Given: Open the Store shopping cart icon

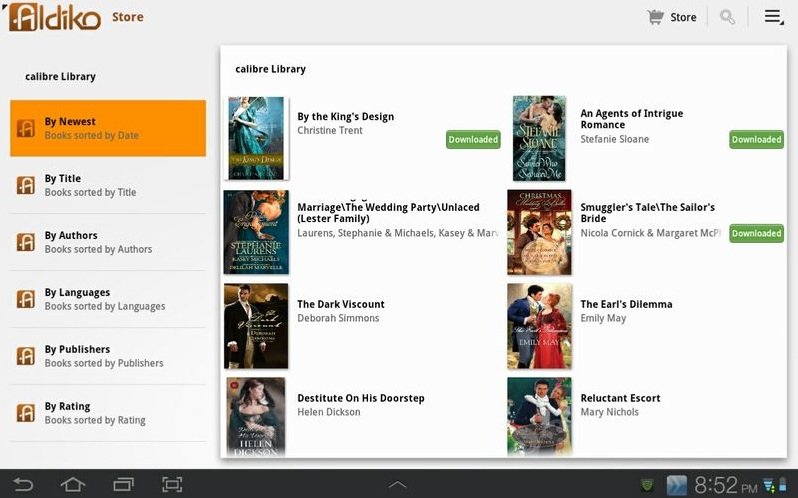Looking at the screenshot, I should tap(656, 17).
